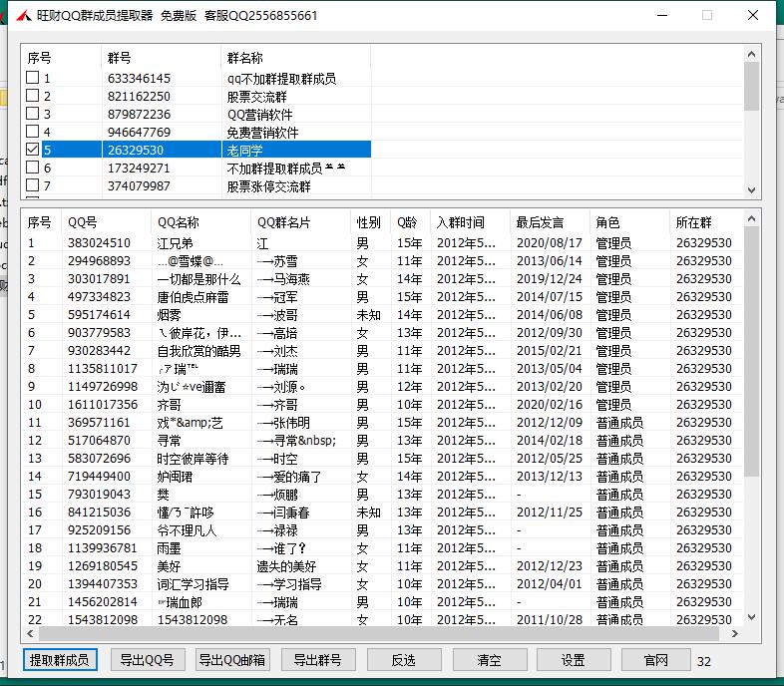The height and width of the screenshot is (686, 784).
Task: Select member 自我欣赏的酷男
Action: (199, 351)
